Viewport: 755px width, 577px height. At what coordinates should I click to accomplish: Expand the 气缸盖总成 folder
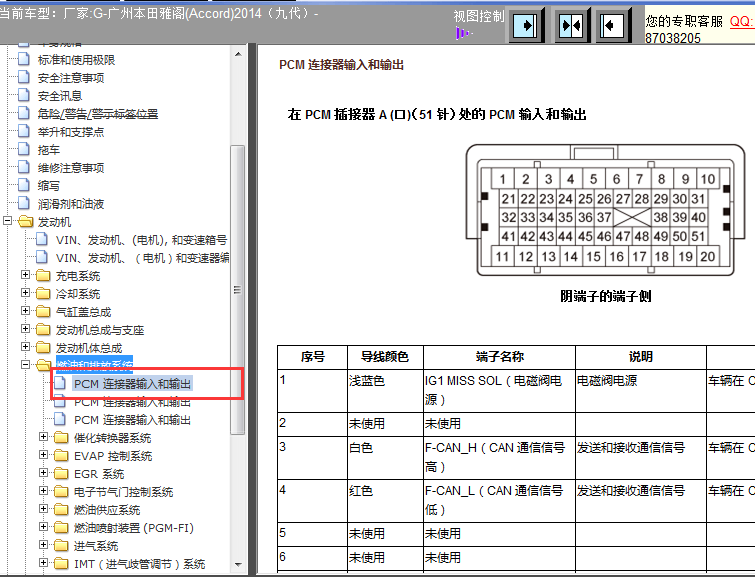[x=26, y=311]
